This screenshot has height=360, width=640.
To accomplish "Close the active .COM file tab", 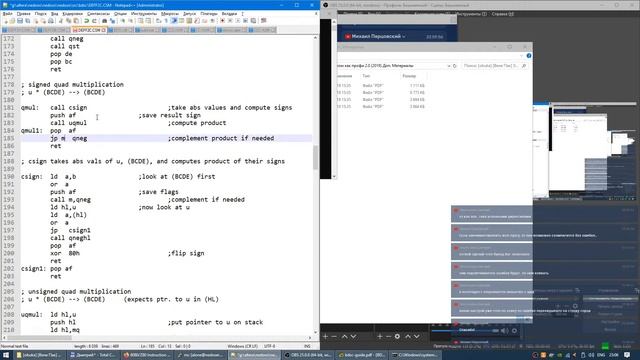I will pos(104,30).
